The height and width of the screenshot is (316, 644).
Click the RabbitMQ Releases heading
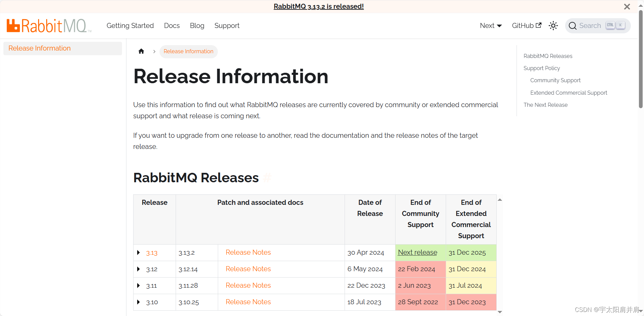(196, 178)
